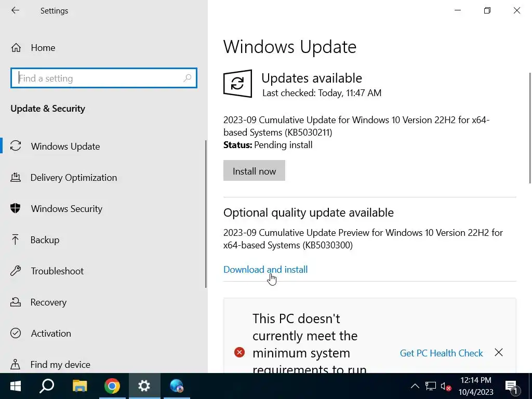
Task: Open Home from the sidebar house icon
Action: click(x=16, y=48)
